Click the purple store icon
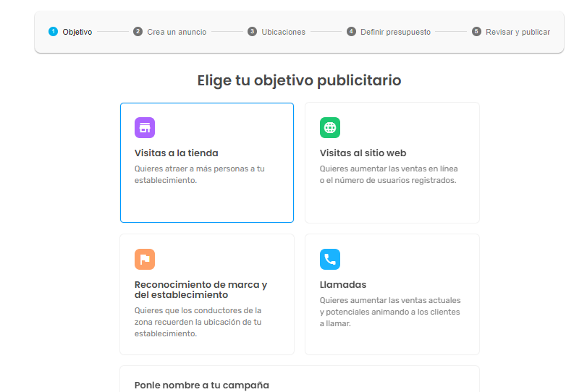The height and width of the screenshot is (392, 574). 145,128
